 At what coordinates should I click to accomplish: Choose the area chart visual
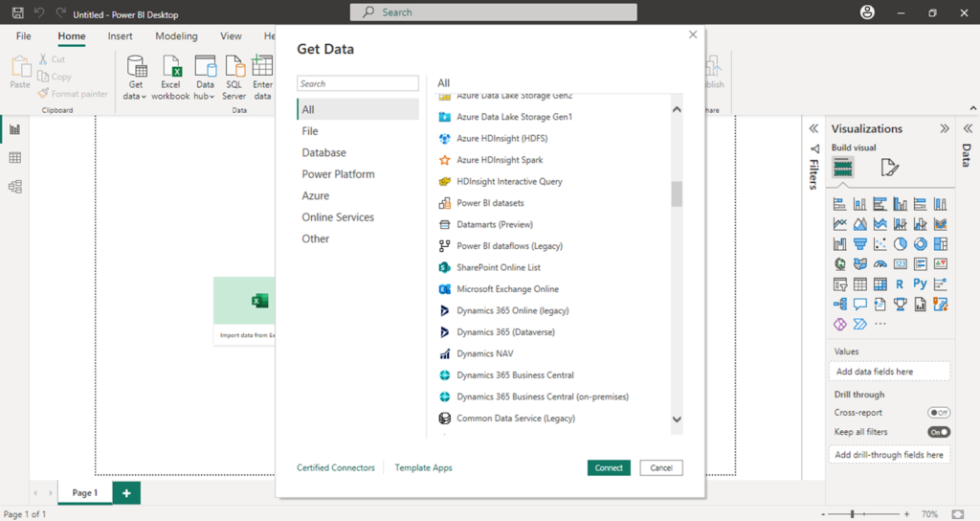point(860,224)
